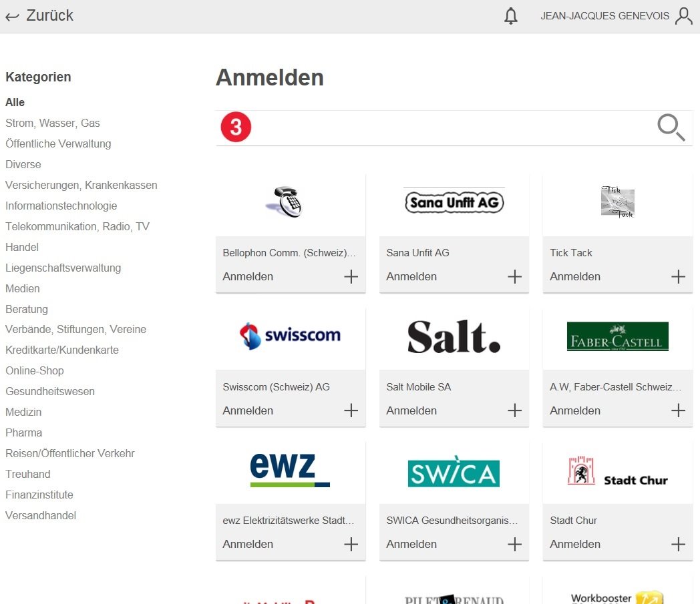Choose the Pharma category

tap(23, 432)
